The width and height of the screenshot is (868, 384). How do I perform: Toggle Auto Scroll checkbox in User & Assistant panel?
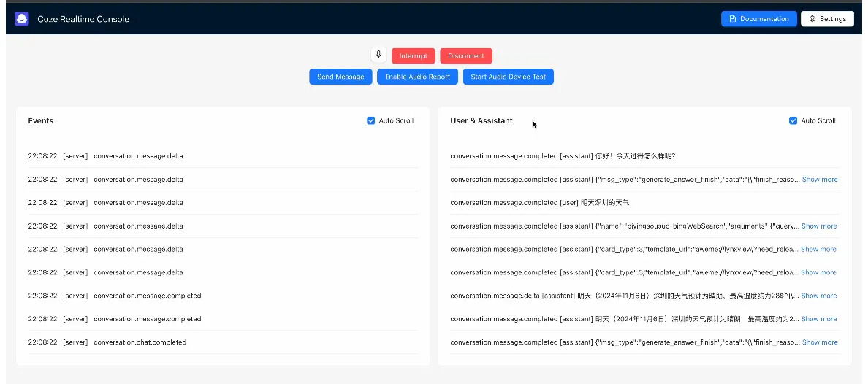coord(793,120)
